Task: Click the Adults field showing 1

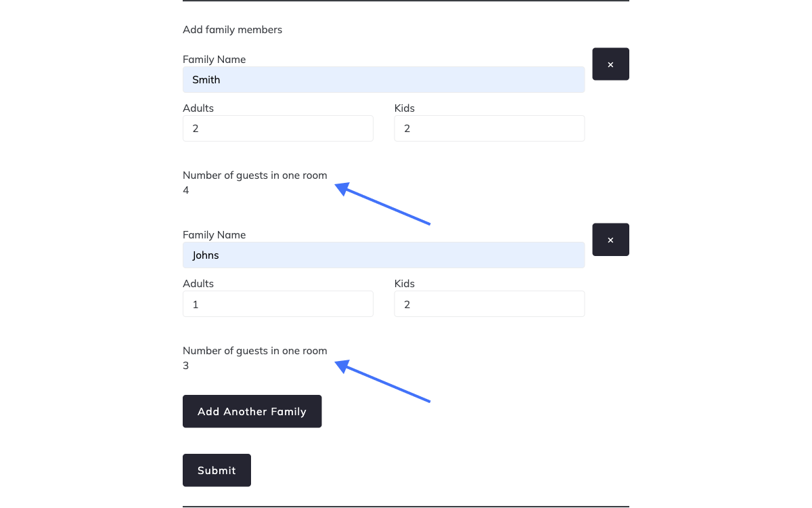Action: tap(277, 303)
